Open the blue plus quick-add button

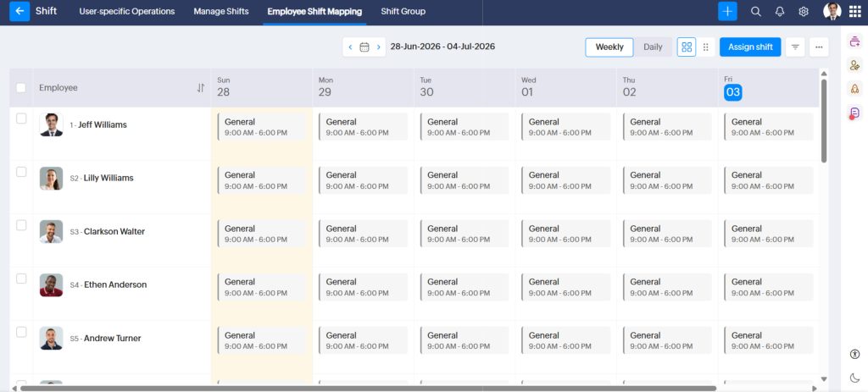727,11
